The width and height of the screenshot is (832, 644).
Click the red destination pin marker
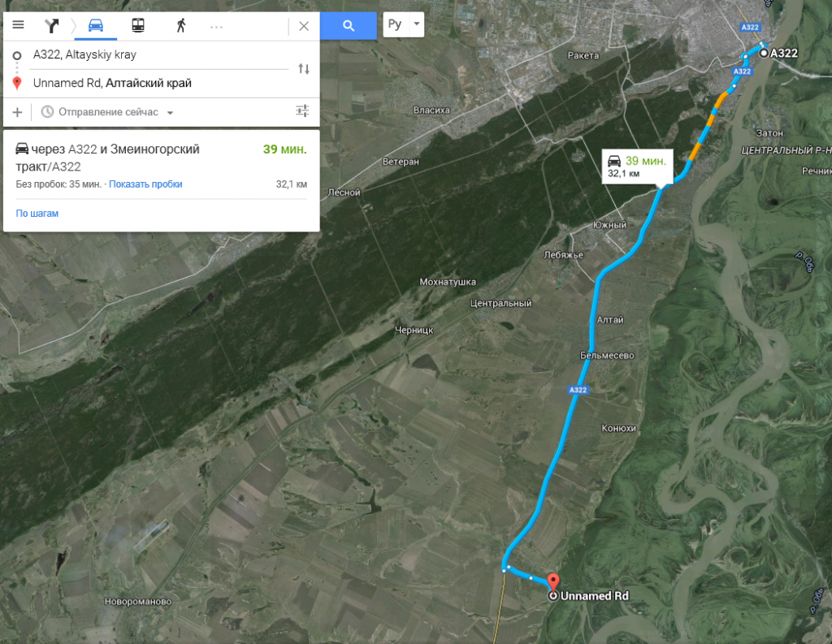[x=552, y=582]
